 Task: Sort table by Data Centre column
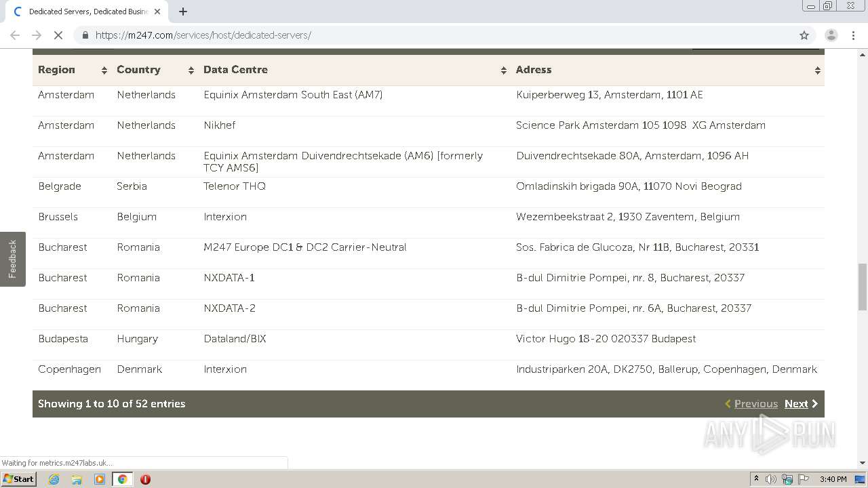(354, 70)
